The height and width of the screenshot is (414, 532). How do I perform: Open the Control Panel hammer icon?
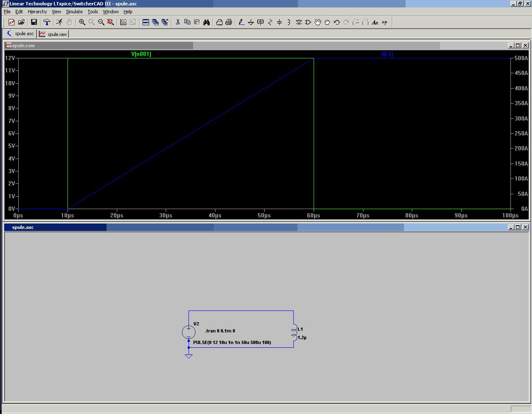(47, 22)
